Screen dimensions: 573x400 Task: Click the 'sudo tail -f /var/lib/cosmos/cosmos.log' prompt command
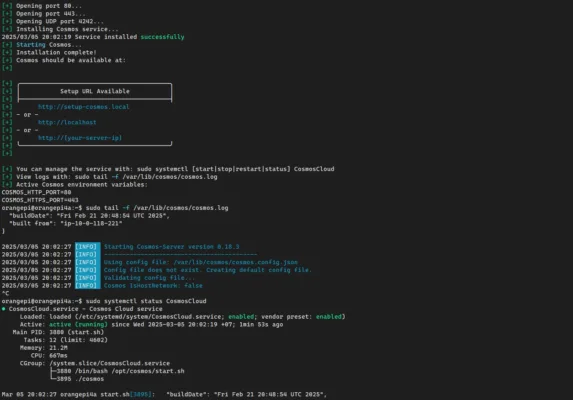[157, 208]
